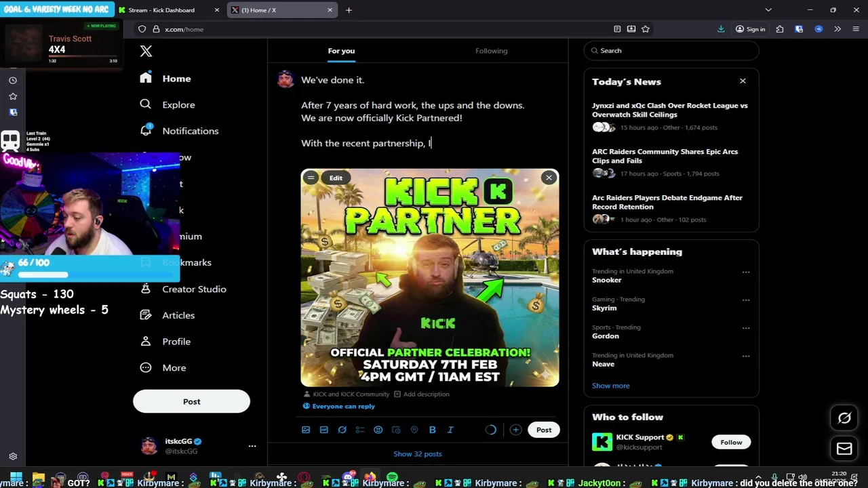Image resolution: width=868 pixels, height=488 pixels.
Task: Click the X Search field
Action: tap(671, 51)
